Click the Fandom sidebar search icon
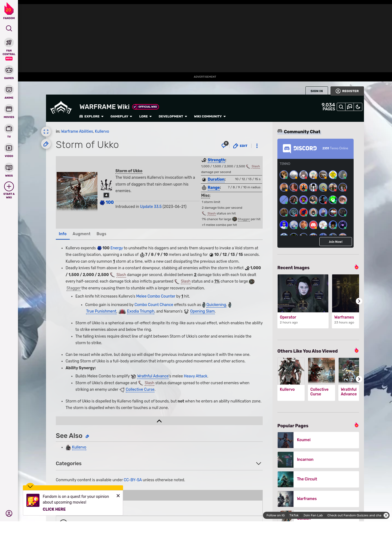Image resolution: width=392 pixels, height=545 pixels. pos(9,28)
